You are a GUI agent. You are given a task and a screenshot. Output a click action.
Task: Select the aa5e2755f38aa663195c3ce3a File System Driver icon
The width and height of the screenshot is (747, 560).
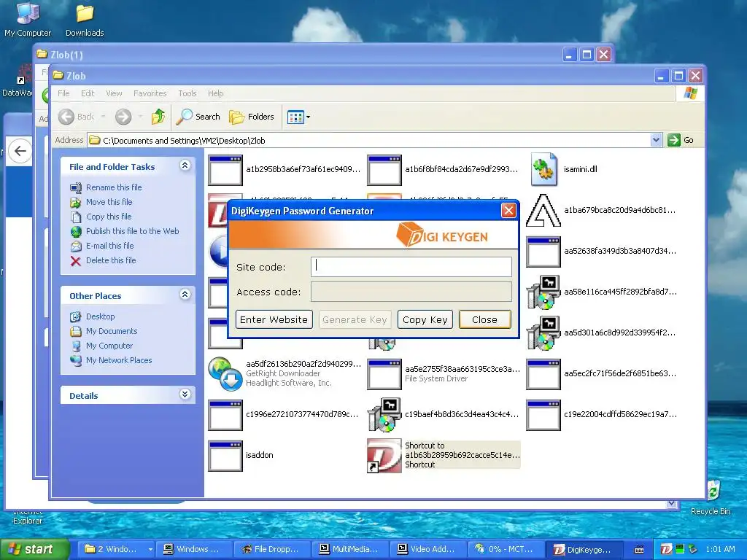384,374
